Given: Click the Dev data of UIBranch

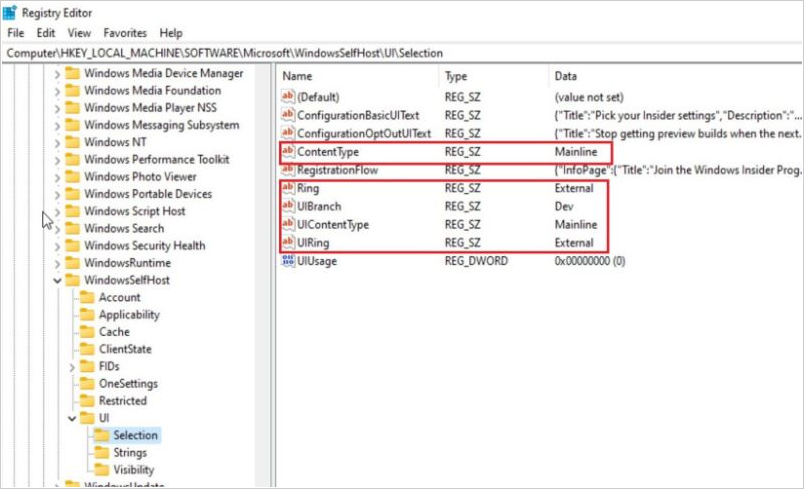Looking at the screenshot, I should click(x=564, y=206).
